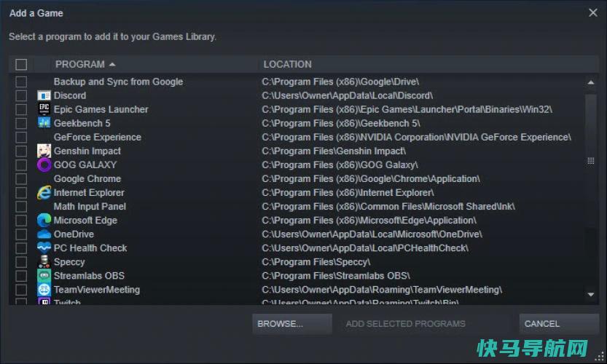Click the CANCEL button
The width and height of the screenshot is (607, 364).
(559, 324)
